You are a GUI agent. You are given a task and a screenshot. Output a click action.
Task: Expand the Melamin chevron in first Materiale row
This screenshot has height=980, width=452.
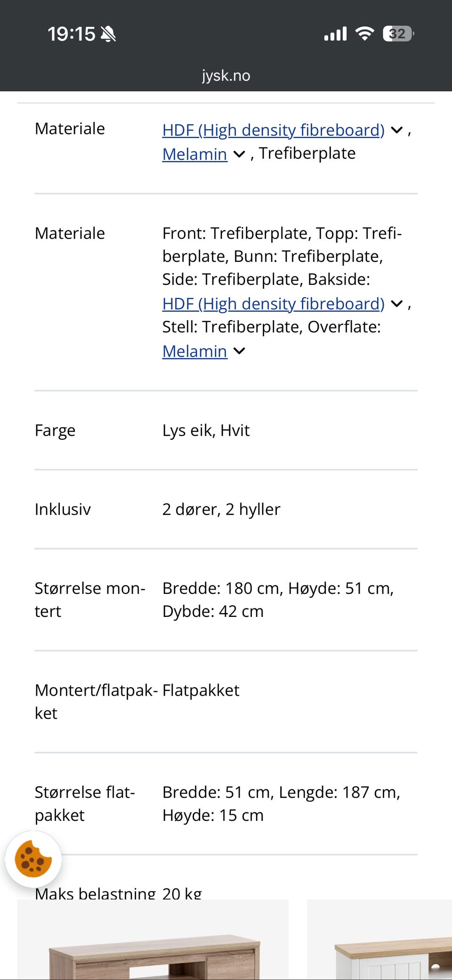point(239,154)
